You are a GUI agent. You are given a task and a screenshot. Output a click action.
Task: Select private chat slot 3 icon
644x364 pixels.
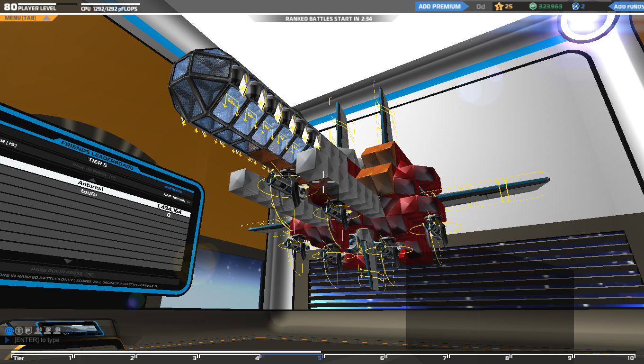click(x=57, y=330)
